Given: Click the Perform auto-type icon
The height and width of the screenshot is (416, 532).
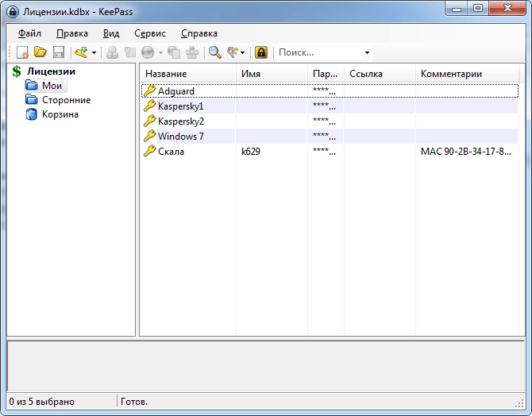Looking at the screenshot, I should point(192,52).
